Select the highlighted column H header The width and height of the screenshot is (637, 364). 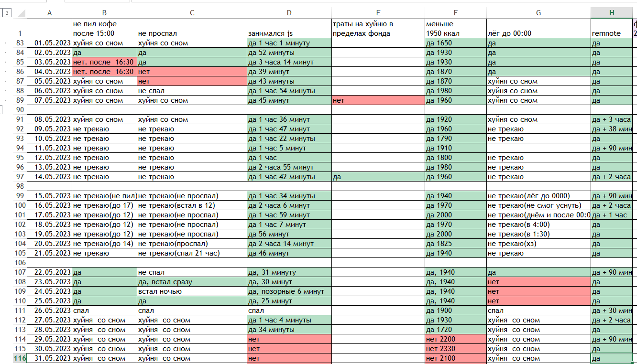tap(612, 13)
